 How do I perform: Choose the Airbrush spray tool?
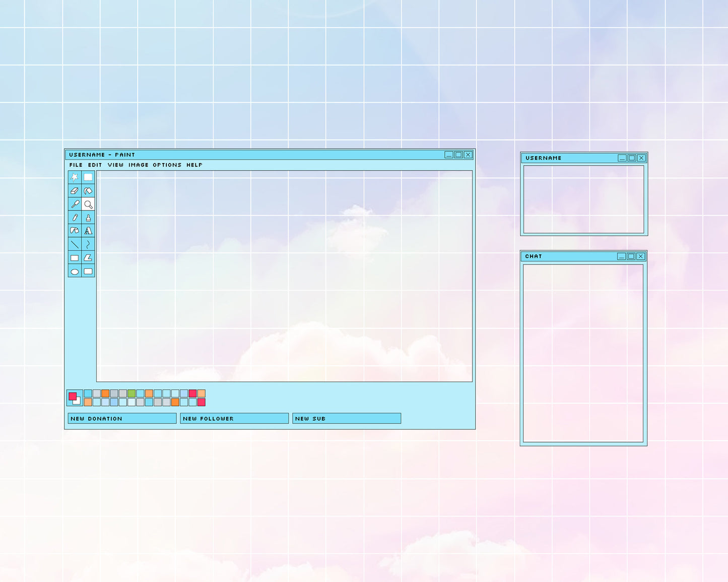pos(74,231)
